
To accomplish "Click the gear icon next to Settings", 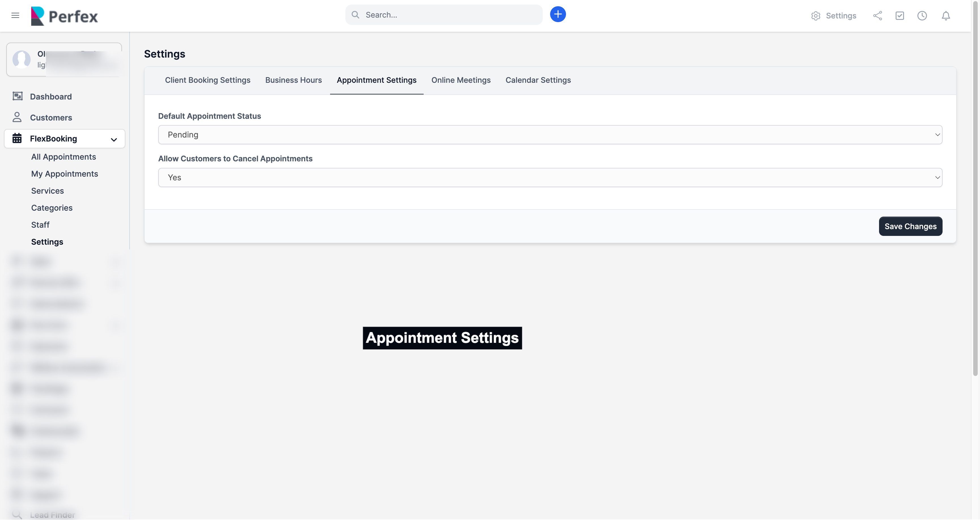I will click(815, 16).
